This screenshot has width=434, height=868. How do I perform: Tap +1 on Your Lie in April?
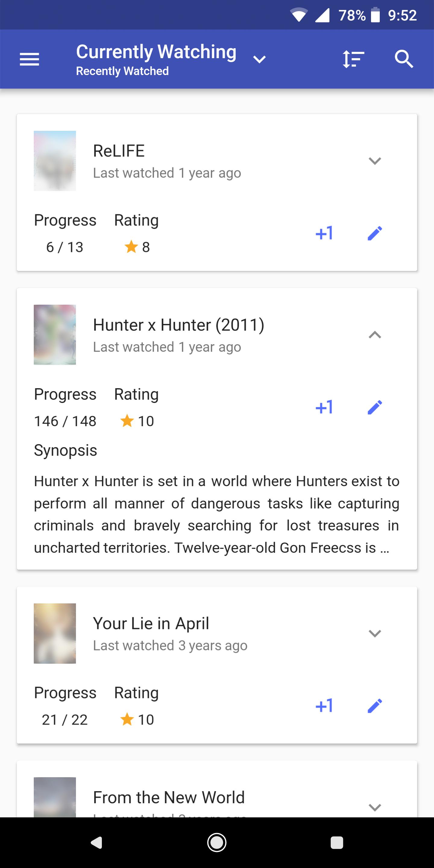(324, 706)
